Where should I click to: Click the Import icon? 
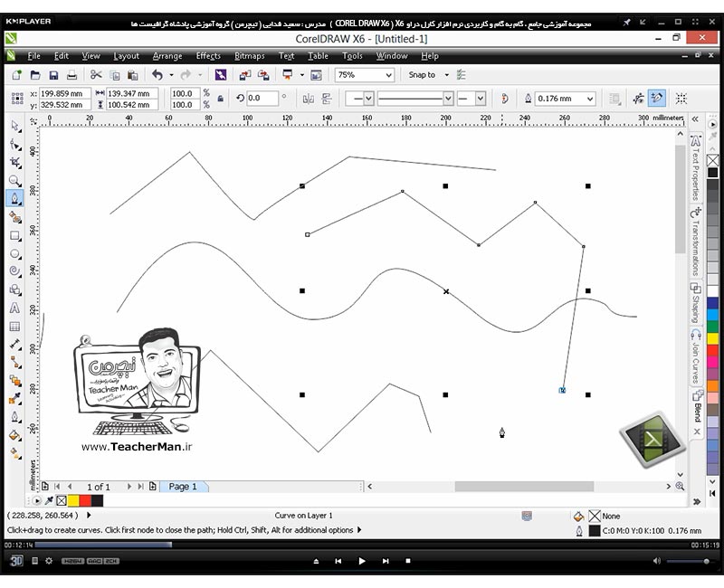pos(244,75)
